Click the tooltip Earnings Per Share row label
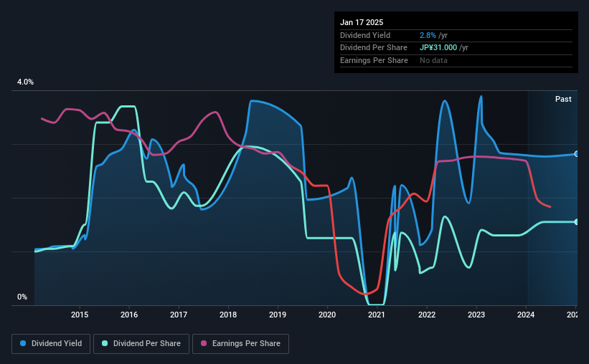589x364 pixels. click(x=374, y=60)
